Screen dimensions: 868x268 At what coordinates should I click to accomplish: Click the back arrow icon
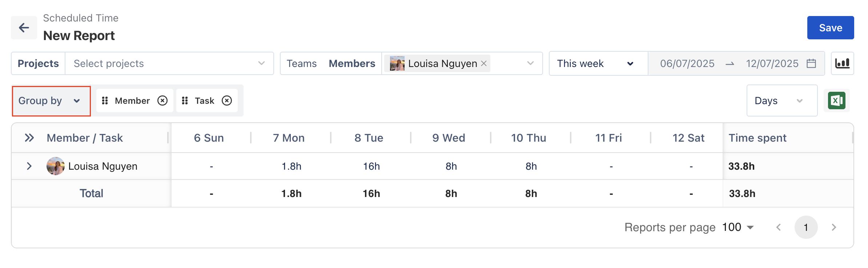coord(24,28)
